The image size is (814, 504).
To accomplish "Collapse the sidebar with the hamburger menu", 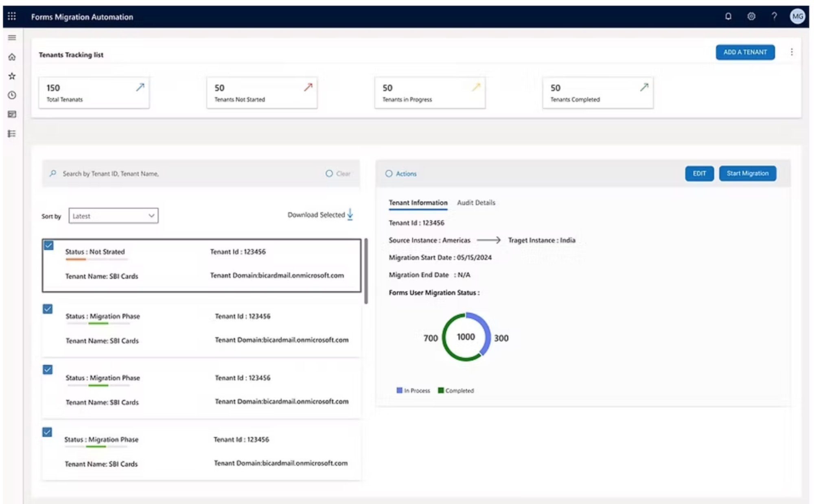I will click(12, 37).
